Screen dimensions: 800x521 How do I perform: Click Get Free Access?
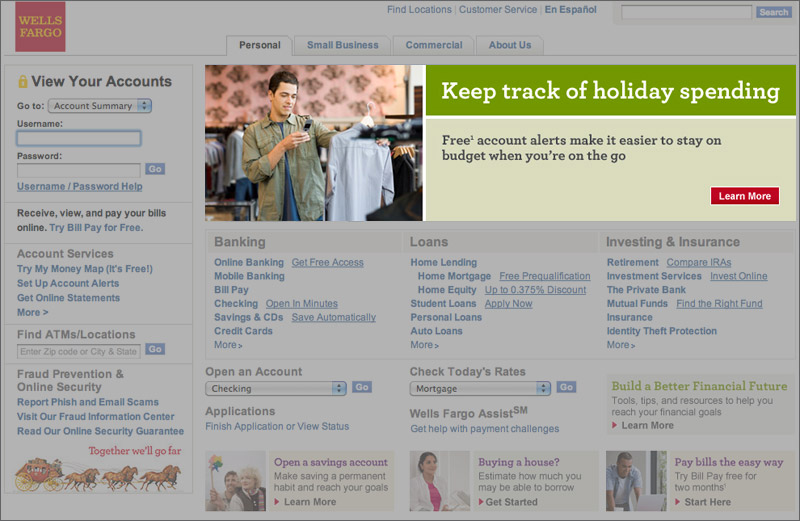click(x=328, y=262)
